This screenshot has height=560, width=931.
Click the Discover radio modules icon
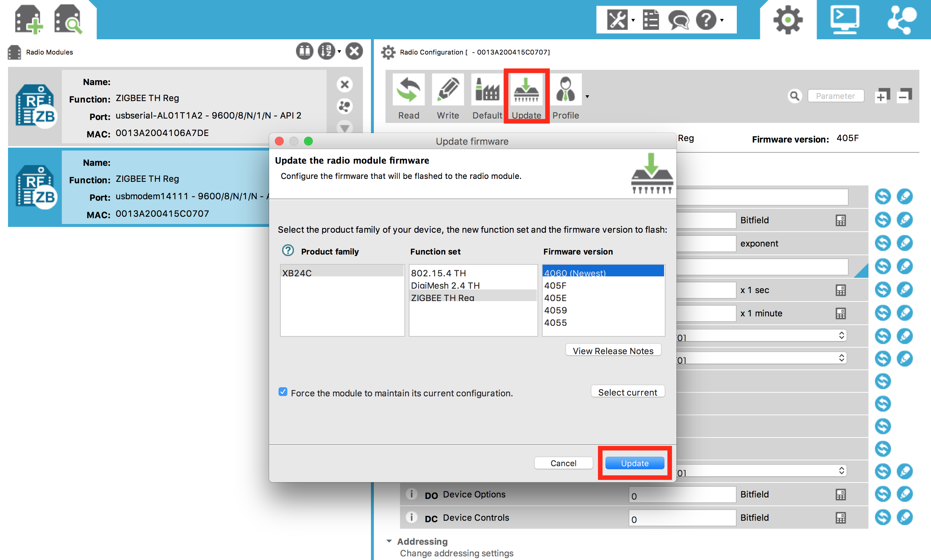[68, 19]
